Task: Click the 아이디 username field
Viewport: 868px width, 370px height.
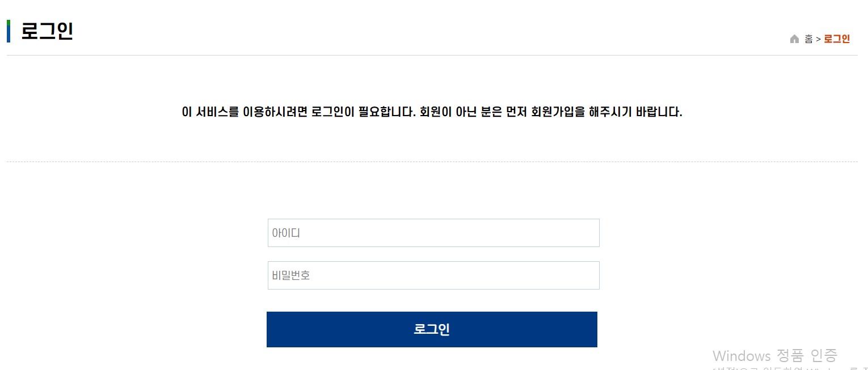Action: coord(433,232)
